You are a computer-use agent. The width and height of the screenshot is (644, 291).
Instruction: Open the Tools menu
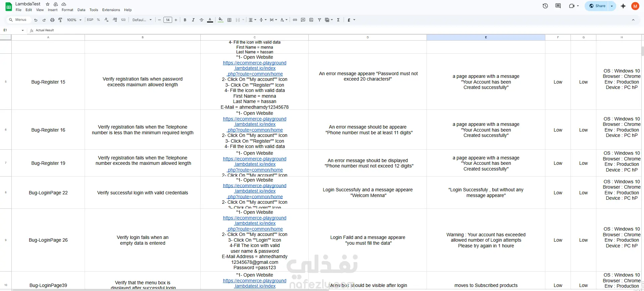94,10
